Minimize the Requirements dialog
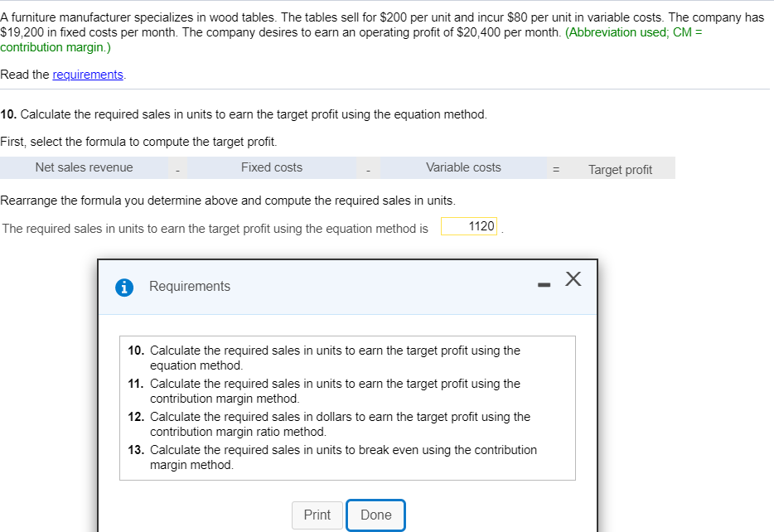Image resolution: width=774 pixels, height=532 pixels. 544,285
